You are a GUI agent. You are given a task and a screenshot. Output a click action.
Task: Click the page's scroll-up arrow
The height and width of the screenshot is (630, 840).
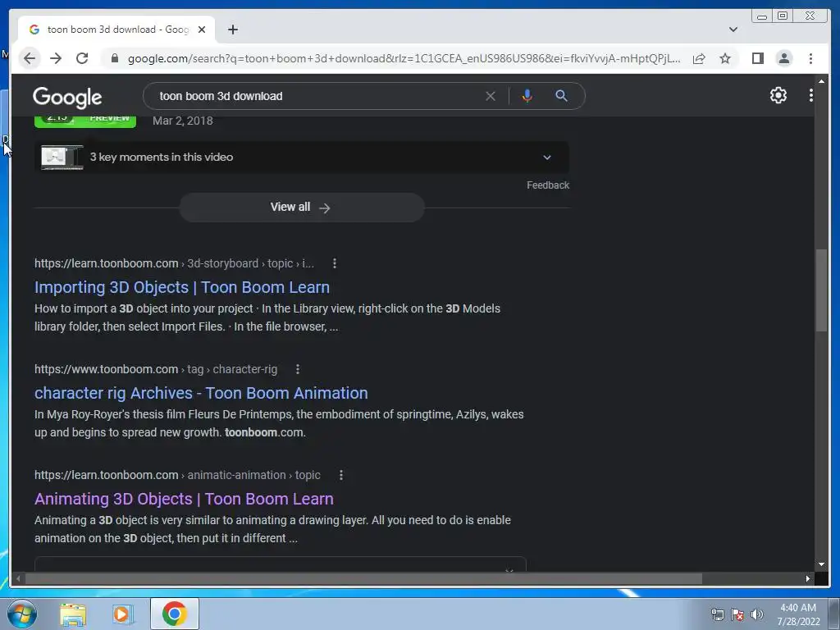(821, 81)
